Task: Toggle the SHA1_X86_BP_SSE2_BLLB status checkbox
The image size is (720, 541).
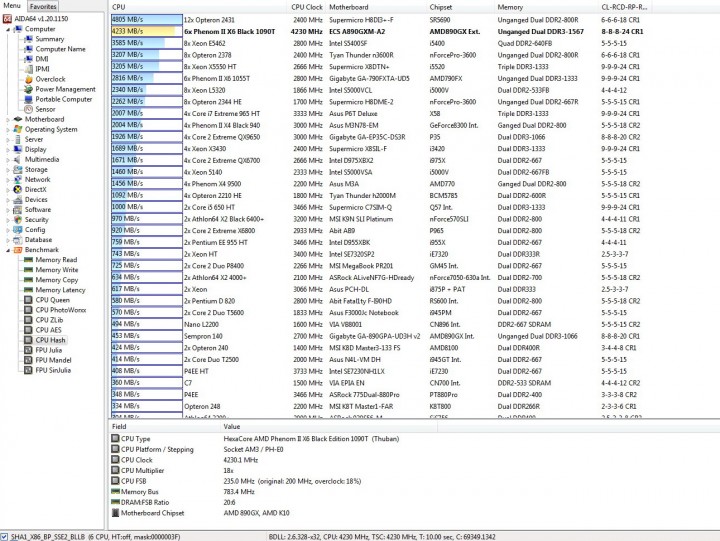Action: (4, 536)
